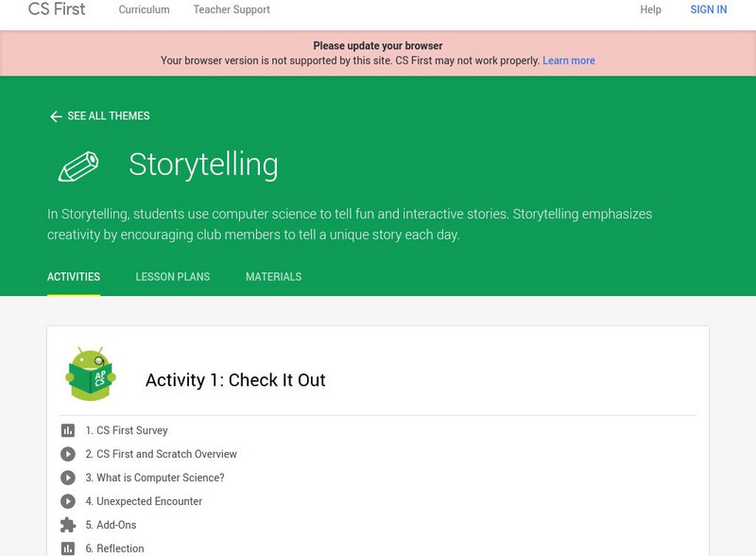Click the Storytelling pencil icon
The width and height of the screenshot is (756, 556).
(78, 166)
